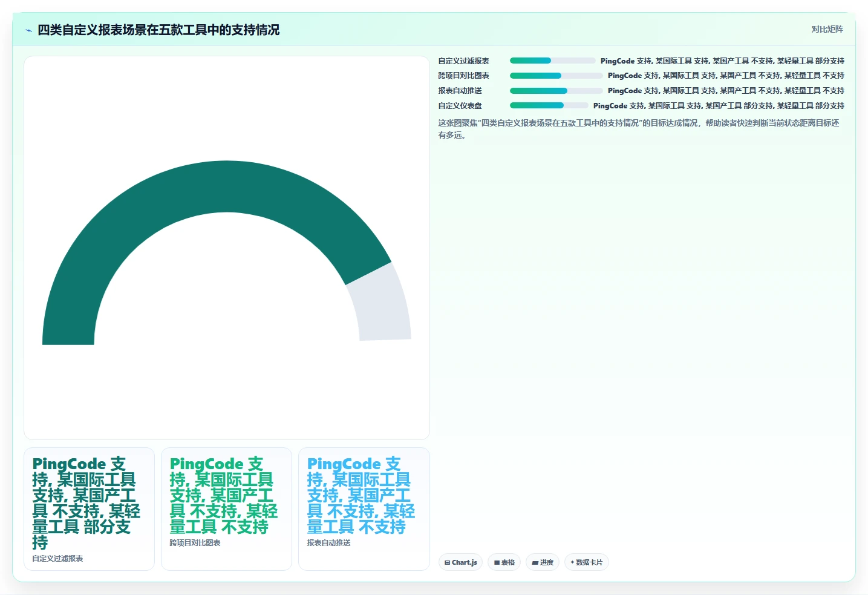Viewport: 868px width, 595px height.
Task: Open the 报表自动推送 data card
Action: (x=364, y=509)
